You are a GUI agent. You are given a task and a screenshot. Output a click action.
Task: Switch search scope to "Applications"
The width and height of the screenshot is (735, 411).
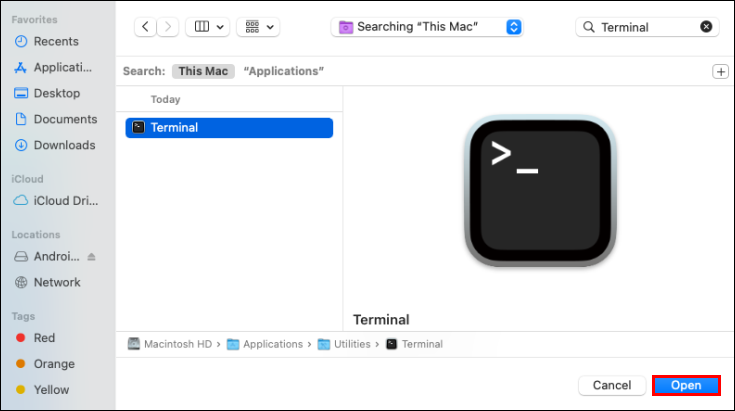(x=284, y=71)
